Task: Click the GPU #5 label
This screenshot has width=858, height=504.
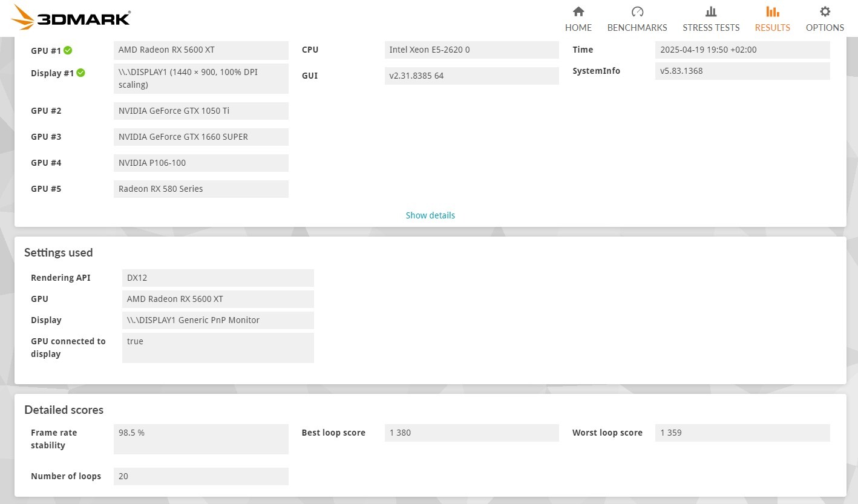Action: click(x=46, y=189)
